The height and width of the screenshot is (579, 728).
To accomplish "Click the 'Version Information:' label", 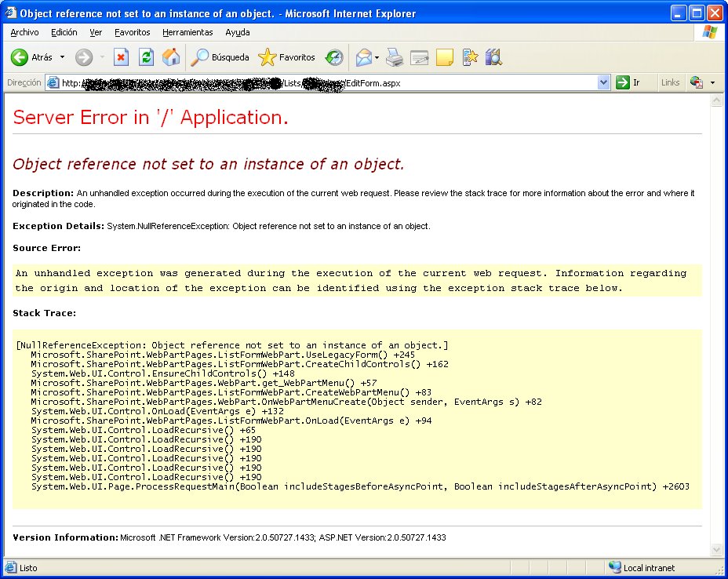I will click(65, 537).
